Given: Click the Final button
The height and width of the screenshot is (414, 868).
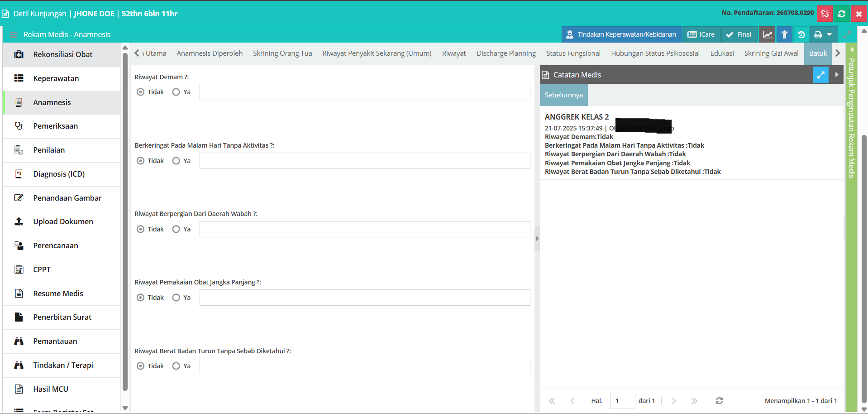Looking at the screenshot, I should coord(739,34).
